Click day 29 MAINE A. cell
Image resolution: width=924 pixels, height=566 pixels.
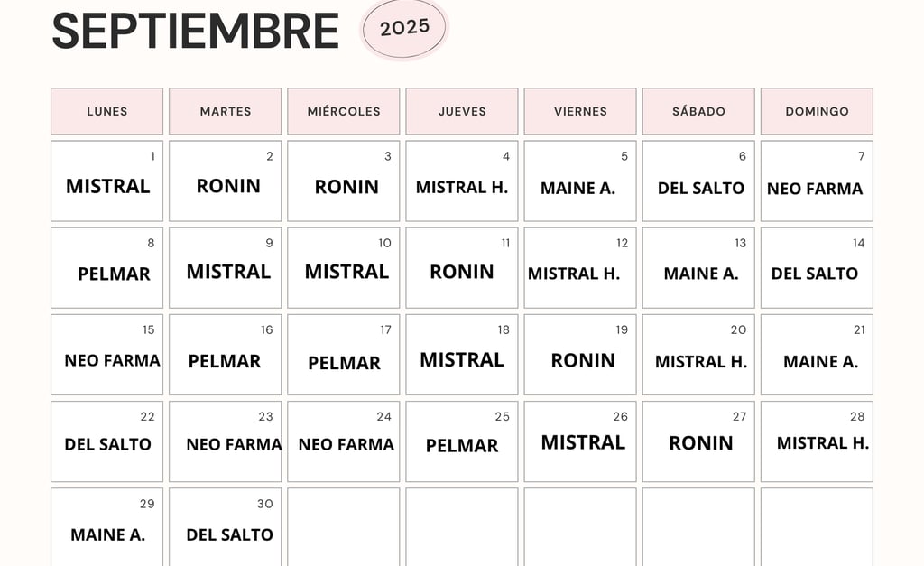[106, 527]
